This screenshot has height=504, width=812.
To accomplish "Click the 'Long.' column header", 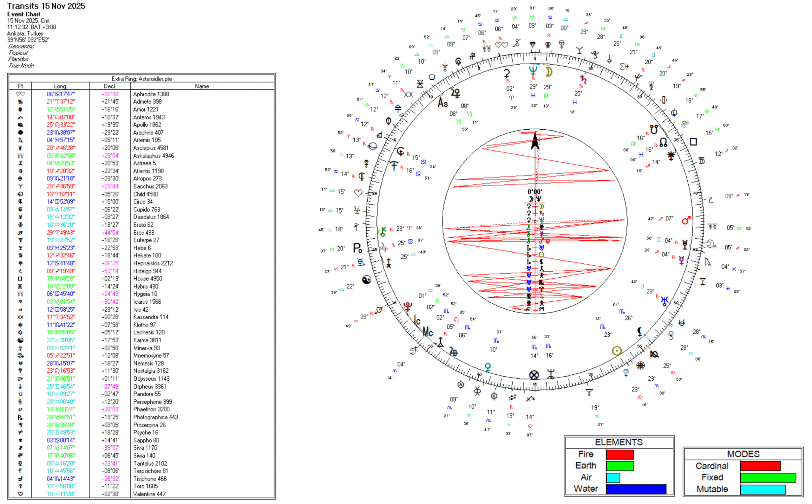I will (x=60, y=86).
